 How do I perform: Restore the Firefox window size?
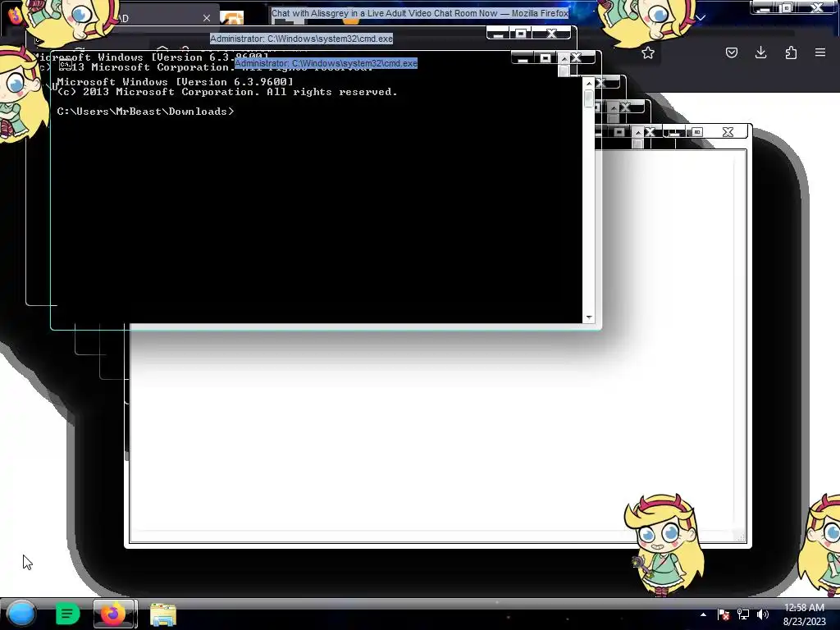(787, 7)
